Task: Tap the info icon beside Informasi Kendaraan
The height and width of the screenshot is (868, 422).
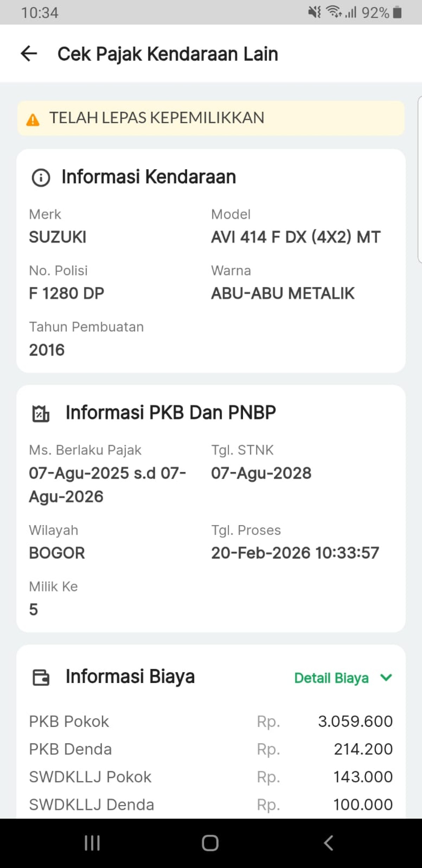Action: pos(41,177)
